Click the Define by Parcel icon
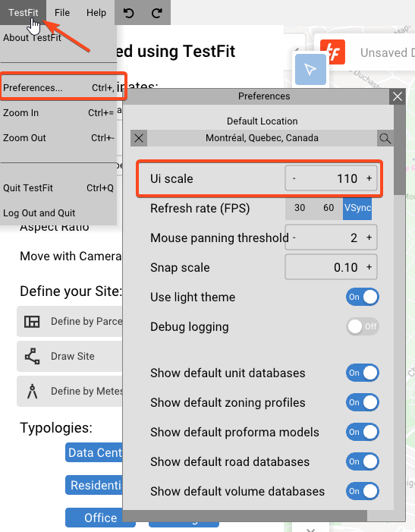Viewport: 415px width, 532px height. (x=32, y=321)
